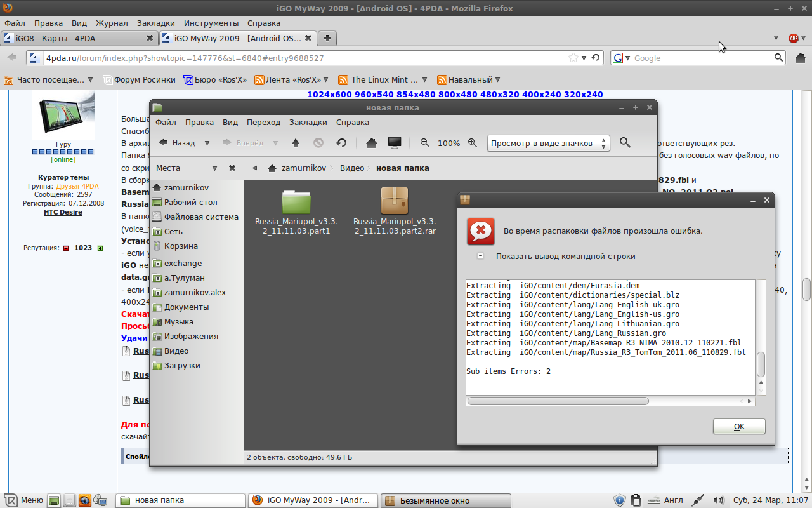Reload page from URL bar icon

click(x=595, y=58)
